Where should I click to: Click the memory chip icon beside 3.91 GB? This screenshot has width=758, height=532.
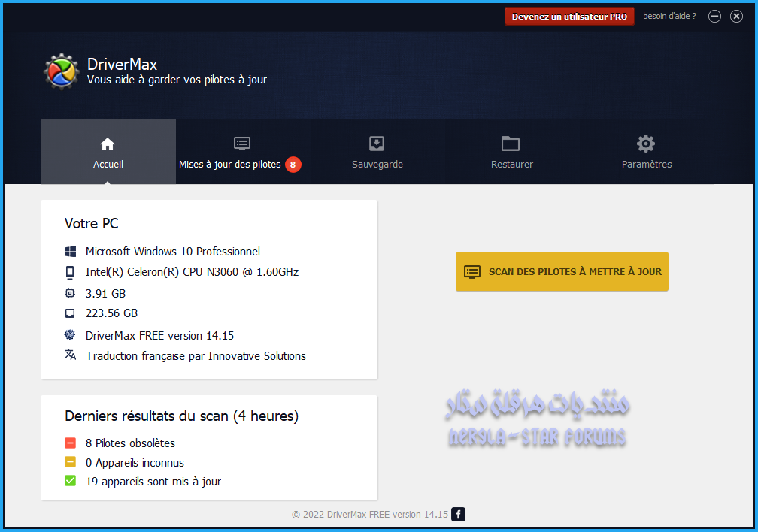(70, 293)
